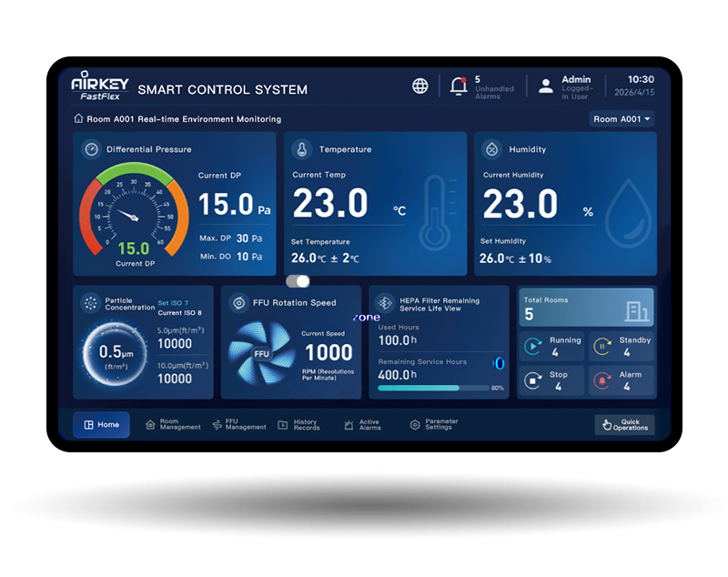Image resolution: width=728 pixels, height=577 pixels.
Task: Click the Total Rooms building icon
Action: point(636,311)
